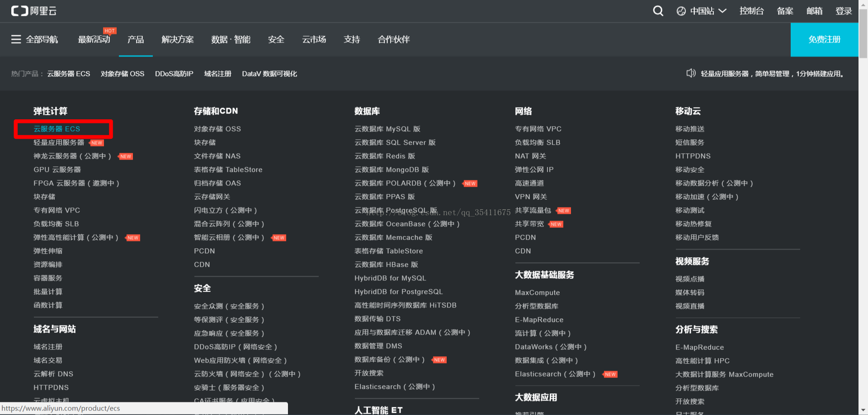Open 专有网络 VPC under 网络
The width and height of the screenshot is (868, 415).
coord(538,129)
